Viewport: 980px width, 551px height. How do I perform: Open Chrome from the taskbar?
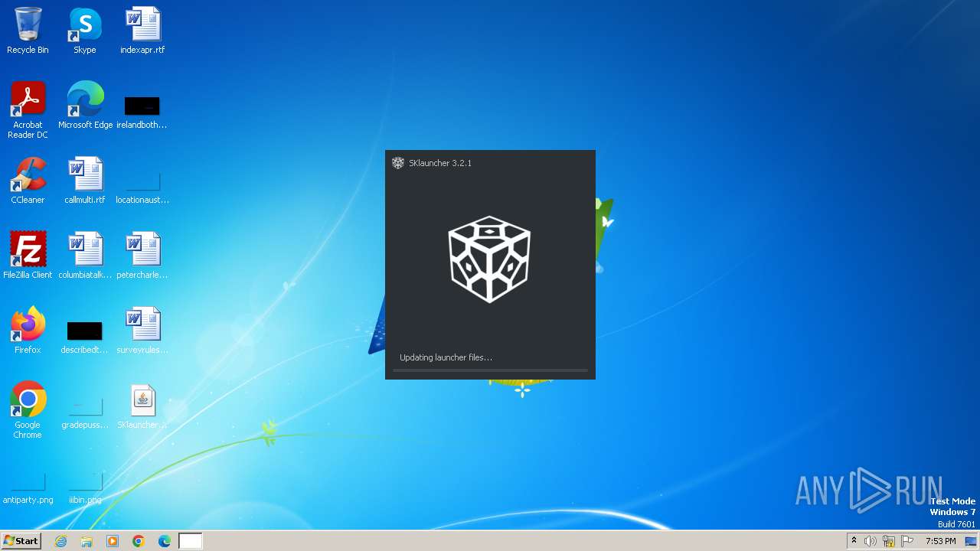pos(139,541)
